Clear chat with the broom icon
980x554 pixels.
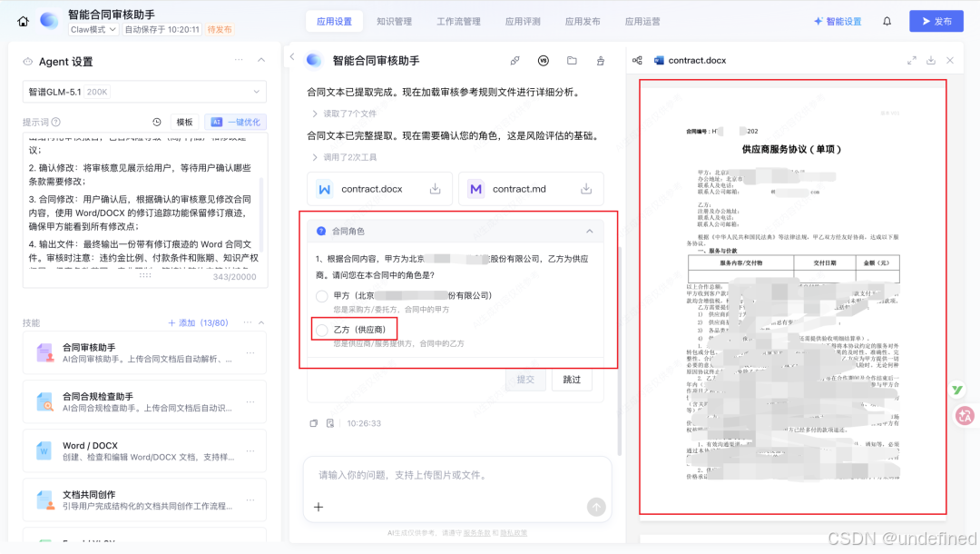point(601,61)
